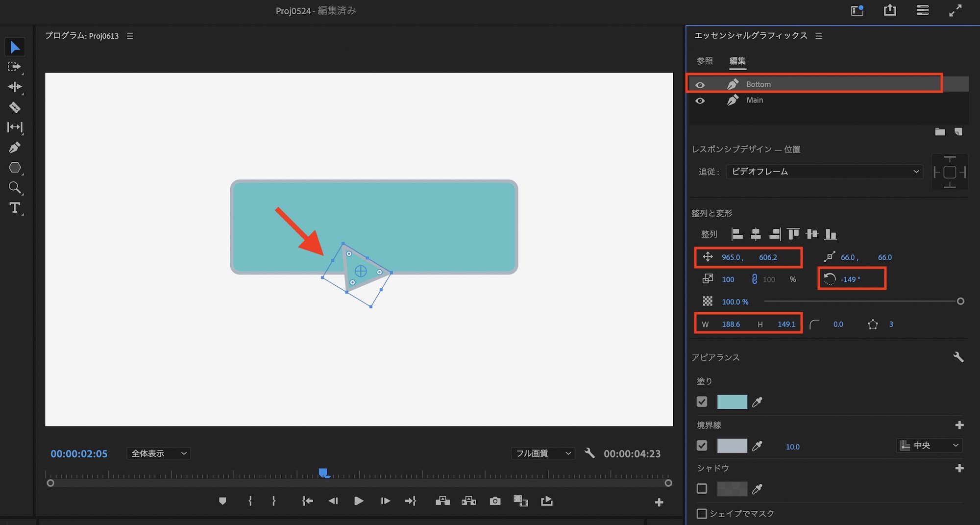Image resolution: width=980 pixels, height=525 pixels.
Task: Click the fill color swatch
Action: pos(732,402)
